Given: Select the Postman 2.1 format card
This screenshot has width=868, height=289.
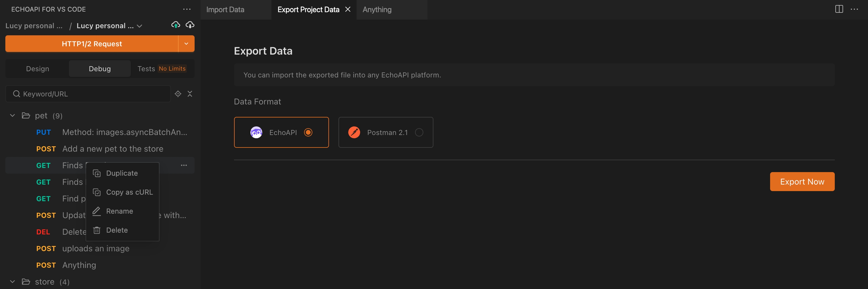Looking at the screenshot, I should [x=386, y=133].
